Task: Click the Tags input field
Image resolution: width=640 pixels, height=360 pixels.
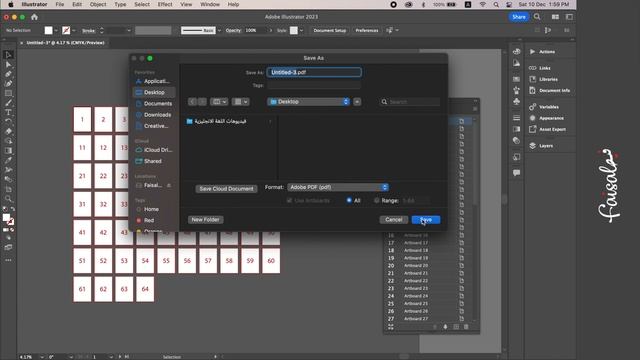Action: click(314, 85)
